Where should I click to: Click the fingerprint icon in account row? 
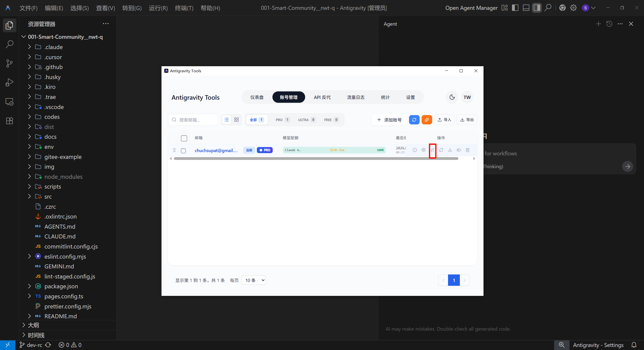pos(423,150)
